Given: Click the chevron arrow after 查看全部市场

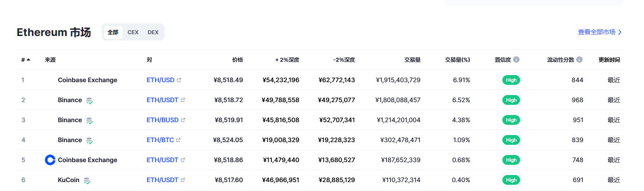Looking at the screenshot, I should pyautogui.click(x=620, y=32).
